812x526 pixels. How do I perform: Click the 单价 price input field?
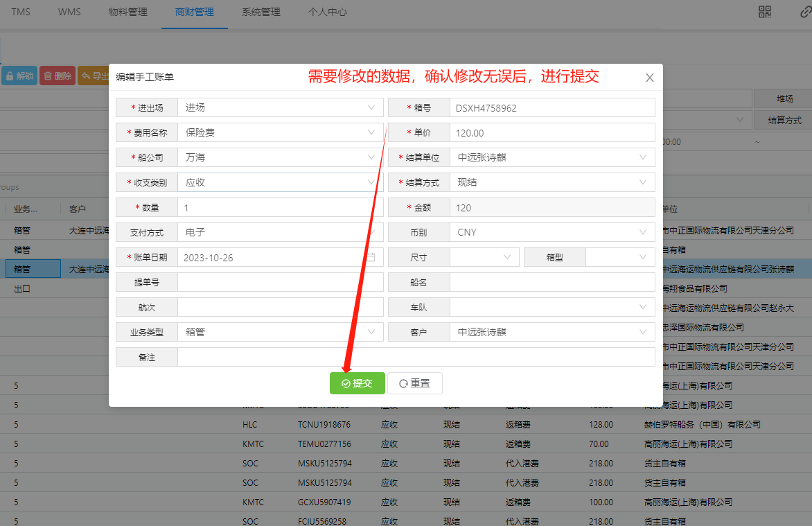pos(551,132)
